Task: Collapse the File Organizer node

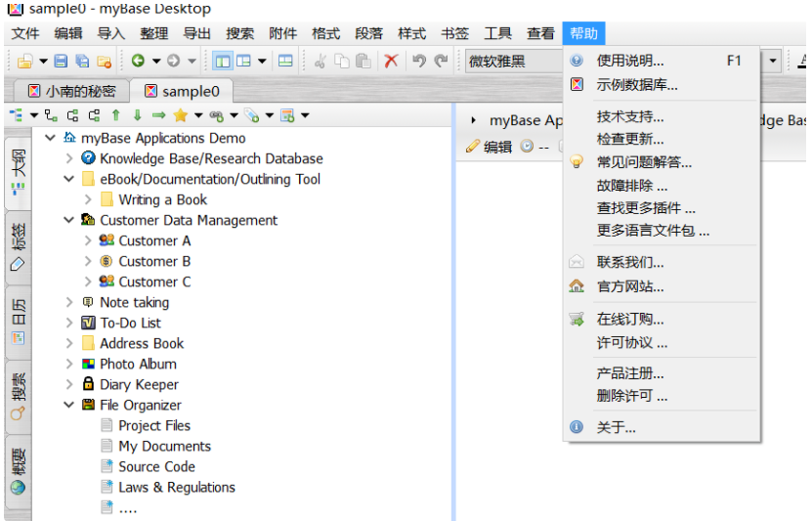Action: (68, 405)
